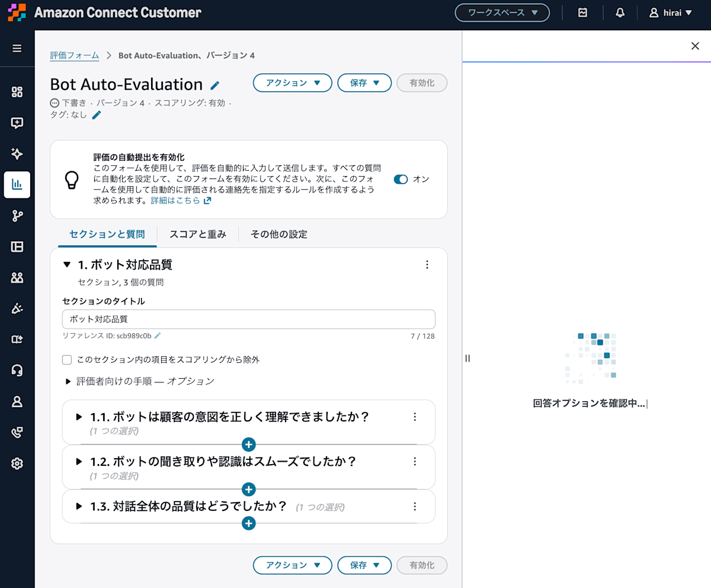Viewport: 711px width, 588px height.
Task: Collapse section 1 ボット対応品質
Action: (x=67, y=265)
